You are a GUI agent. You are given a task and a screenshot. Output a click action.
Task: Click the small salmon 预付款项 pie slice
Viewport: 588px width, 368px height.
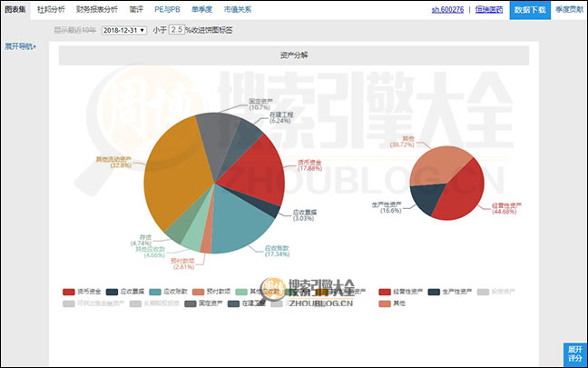(207, 240)
